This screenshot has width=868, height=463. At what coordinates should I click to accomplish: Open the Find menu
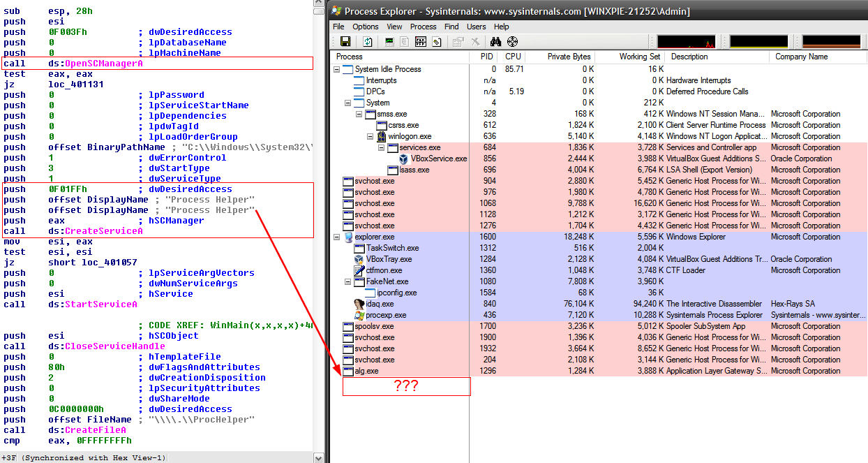tap(451, 27)
